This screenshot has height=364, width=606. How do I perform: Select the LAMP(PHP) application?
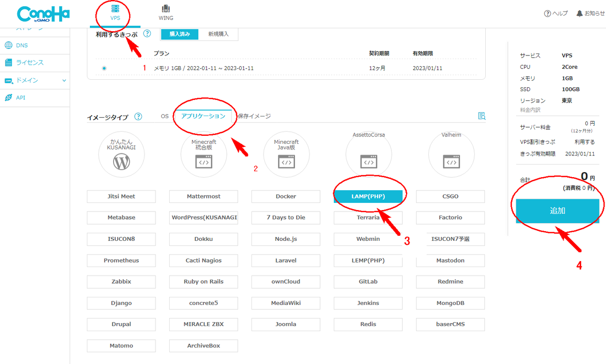pos(368,196)
